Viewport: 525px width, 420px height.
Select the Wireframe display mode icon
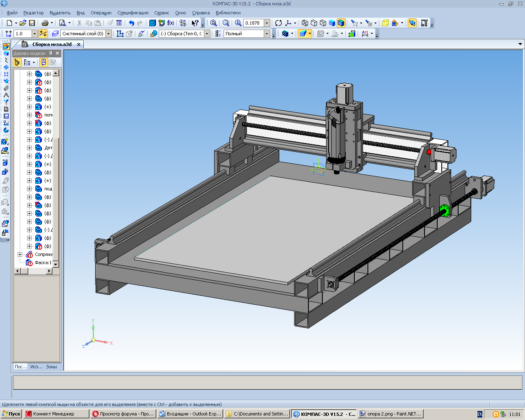[x=305, y=23]
